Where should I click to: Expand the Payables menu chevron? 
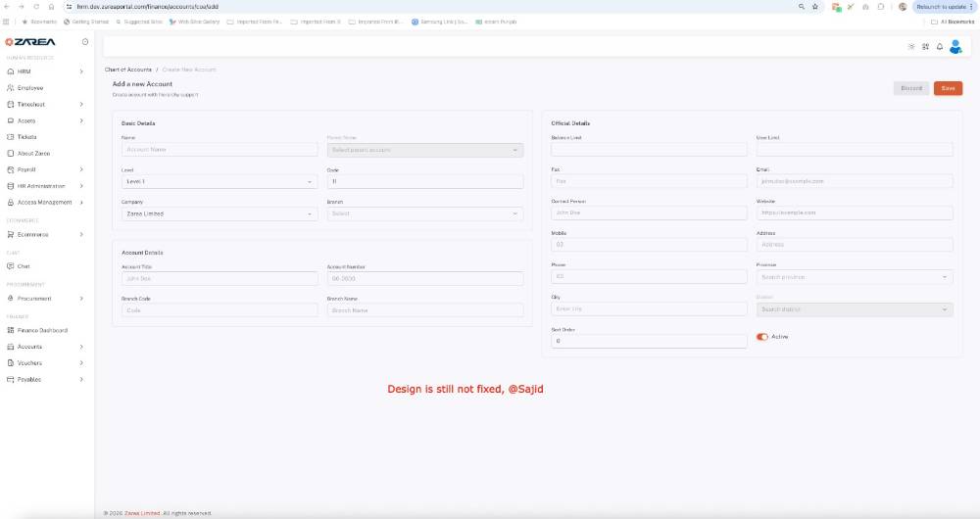[x=81, y=379]
